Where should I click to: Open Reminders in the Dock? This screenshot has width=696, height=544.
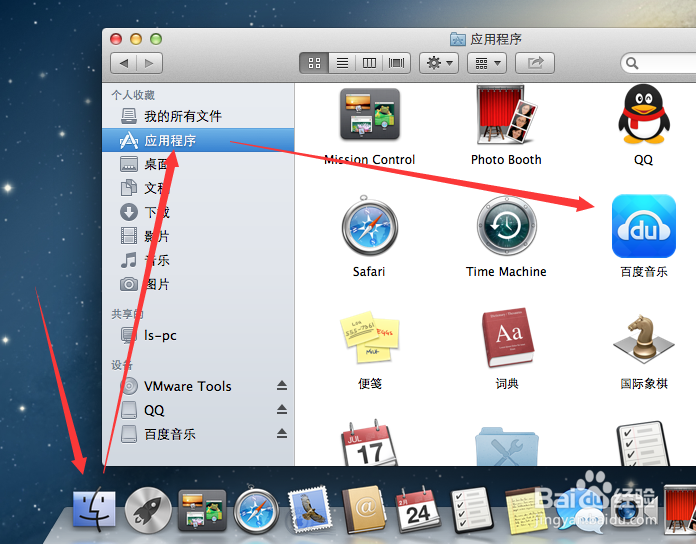point(472,509)
